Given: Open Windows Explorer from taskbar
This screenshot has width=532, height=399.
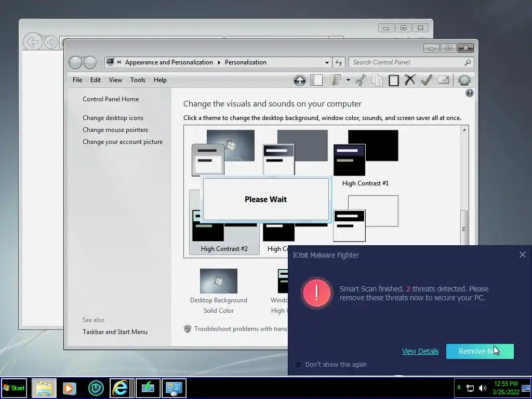Looking at the screenshot, I should [x=44, y=388].
